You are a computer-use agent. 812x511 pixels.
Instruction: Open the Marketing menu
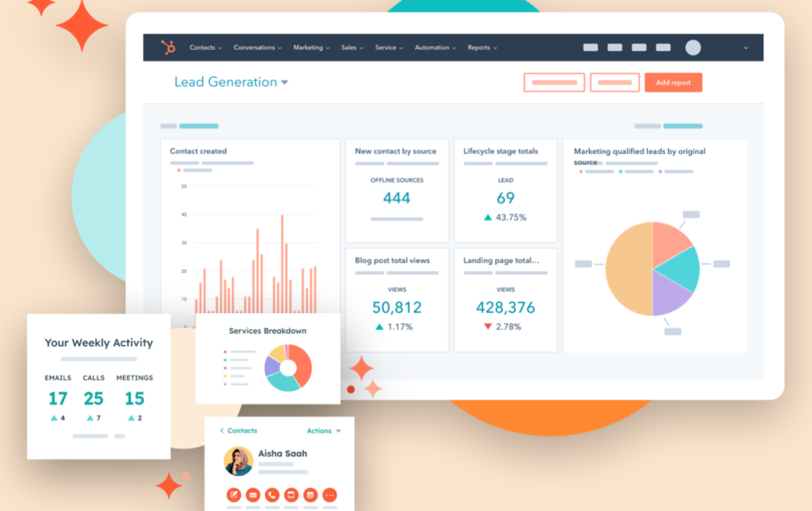coord(310,47)
